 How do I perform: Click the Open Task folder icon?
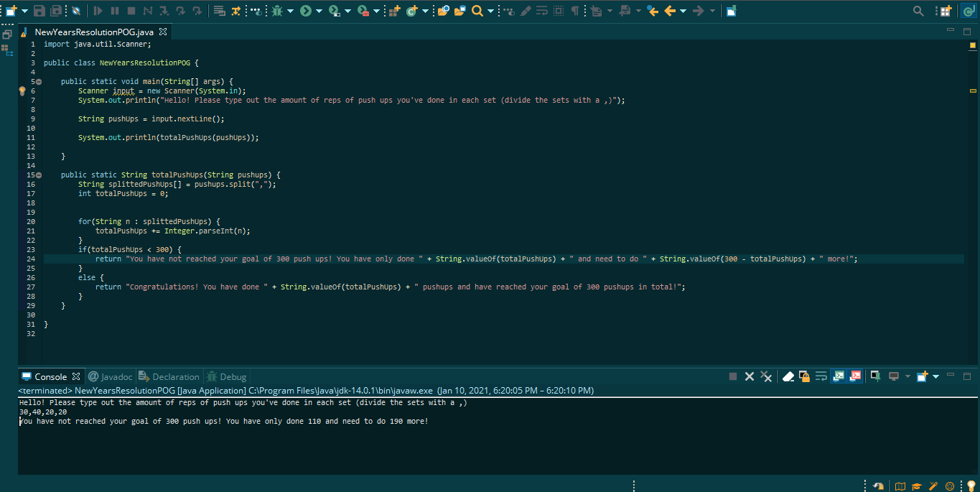tap(459, 11)
